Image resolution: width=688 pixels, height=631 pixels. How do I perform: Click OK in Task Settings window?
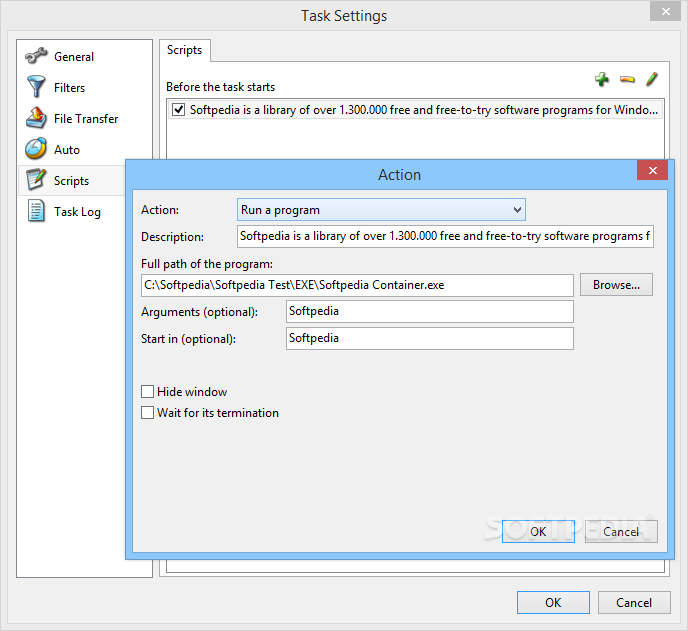pyautogui.click(x=553, y=602)
